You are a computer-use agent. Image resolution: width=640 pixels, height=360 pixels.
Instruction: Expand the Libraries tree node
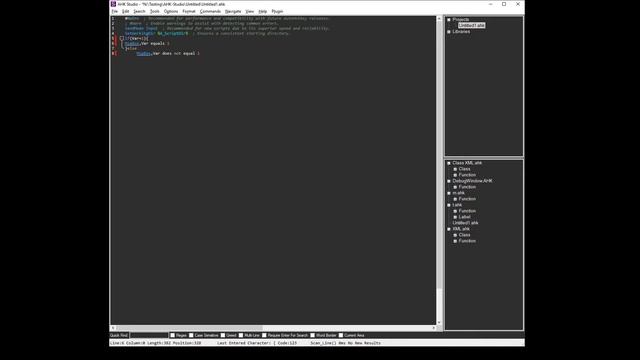449,31
